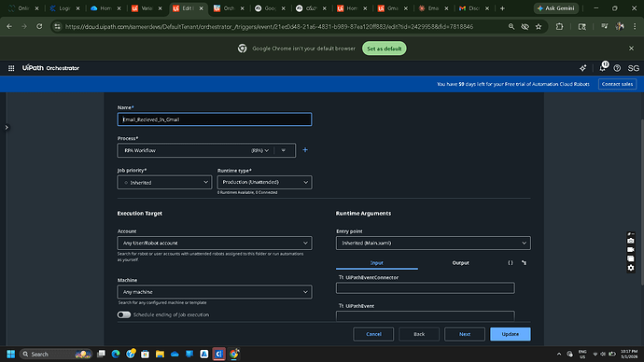Open Microsoft Store from taskbar

[145, 354]
